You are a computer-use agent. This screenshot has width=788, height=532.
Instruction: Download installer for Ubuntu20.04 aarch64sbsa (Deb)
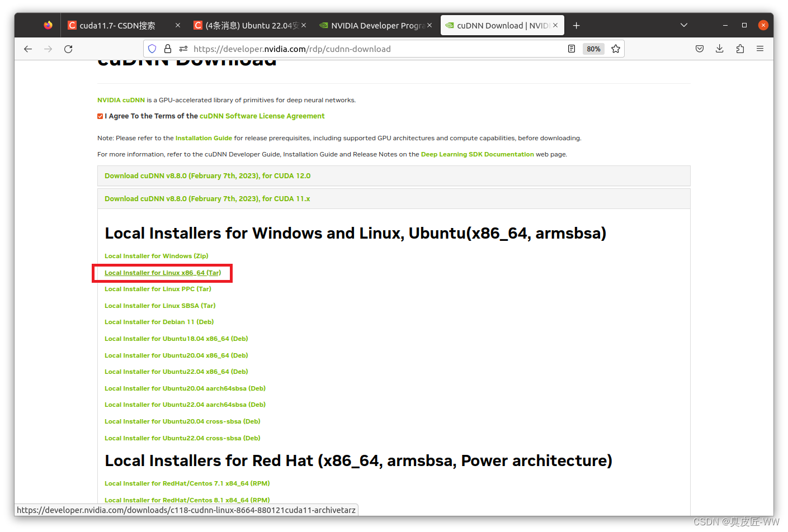[x=185, y=388]
